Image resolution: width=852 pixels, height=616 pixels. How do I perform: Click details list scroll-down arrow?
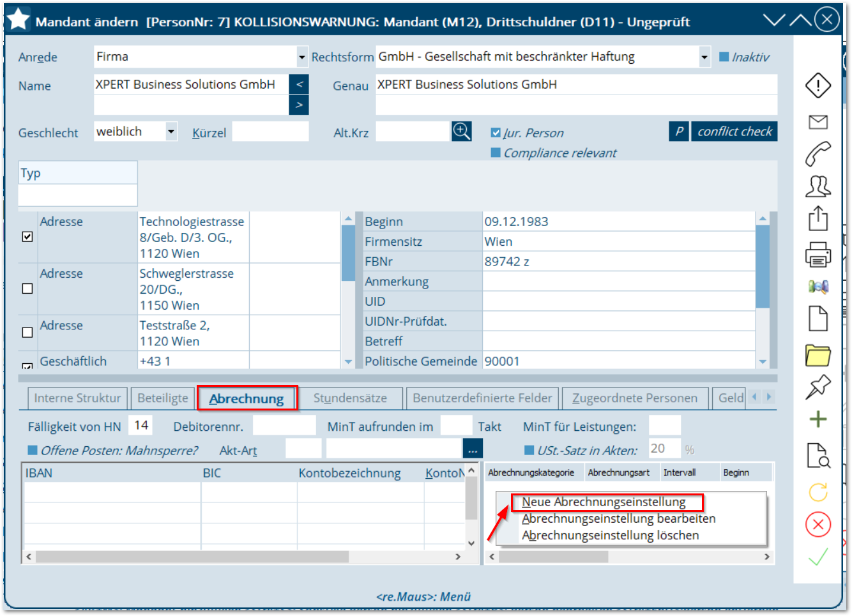point(763,361)
